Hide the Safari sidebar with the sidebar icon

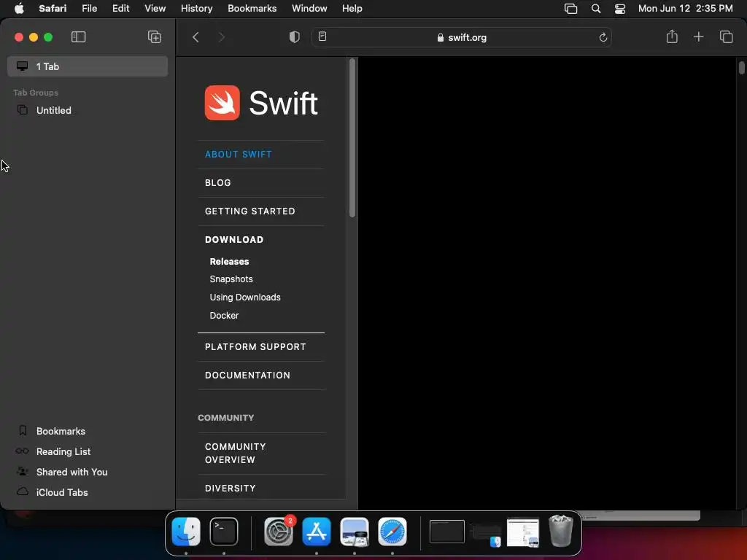coord(78,37)
